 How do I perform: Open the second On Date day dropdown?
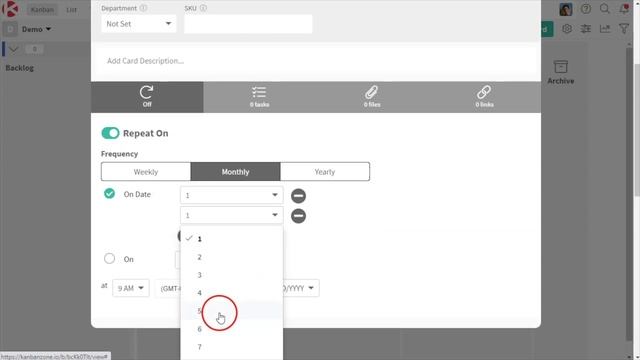click(x=231, y=215)
